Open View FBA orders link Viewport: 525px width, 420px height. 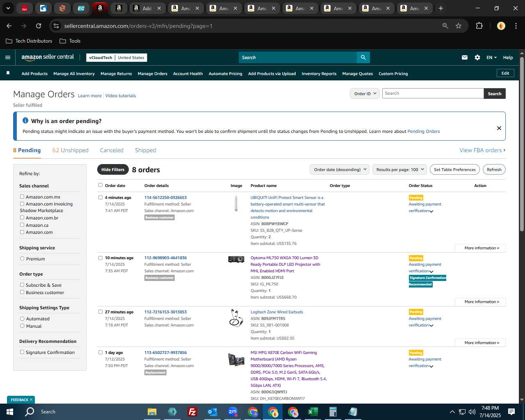point(482,150)
